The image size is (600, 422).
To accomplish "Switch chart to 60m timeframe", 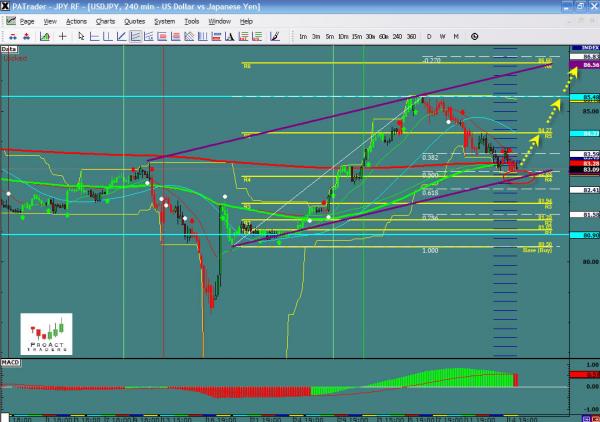I will tap(383, 36).
